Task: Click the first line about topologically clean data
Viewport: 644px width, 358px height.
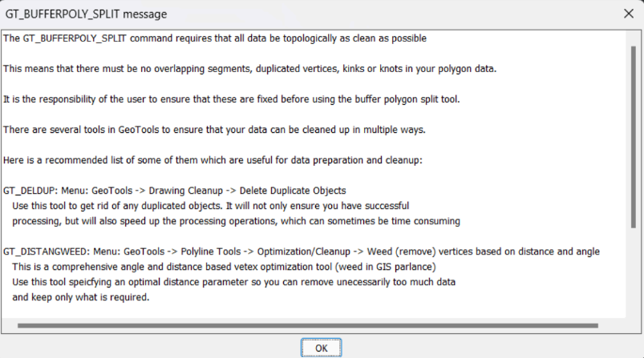Action: pyautogui.click(x=214, y=38)
